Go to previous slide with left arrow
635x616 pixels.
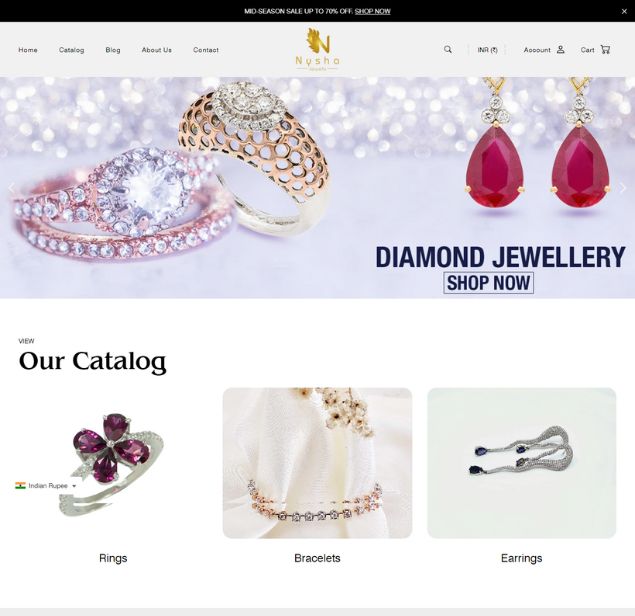click(x=12, y=188)
